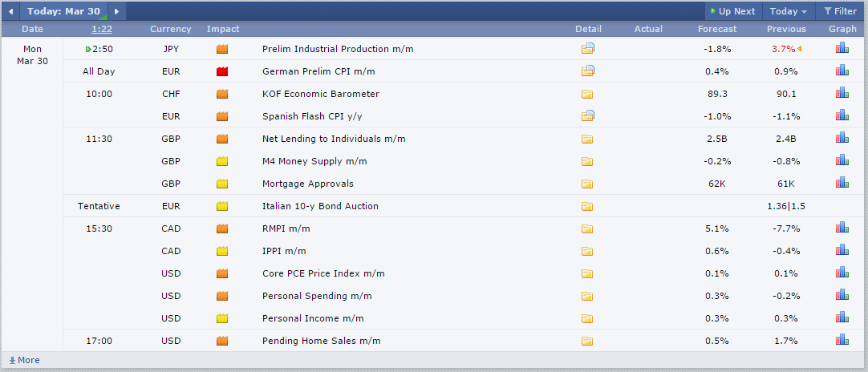
Task: Open detail folder for Italian 10-y Bond Auction
Action: click(587, 207)
